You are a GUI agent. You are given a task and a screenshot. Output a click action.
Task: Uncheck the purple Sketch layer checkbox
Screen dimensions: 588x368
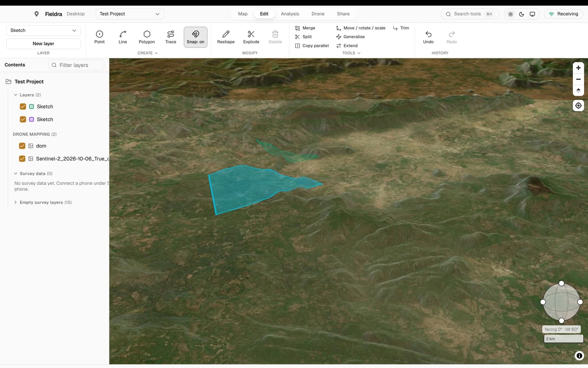pos(23,119)
